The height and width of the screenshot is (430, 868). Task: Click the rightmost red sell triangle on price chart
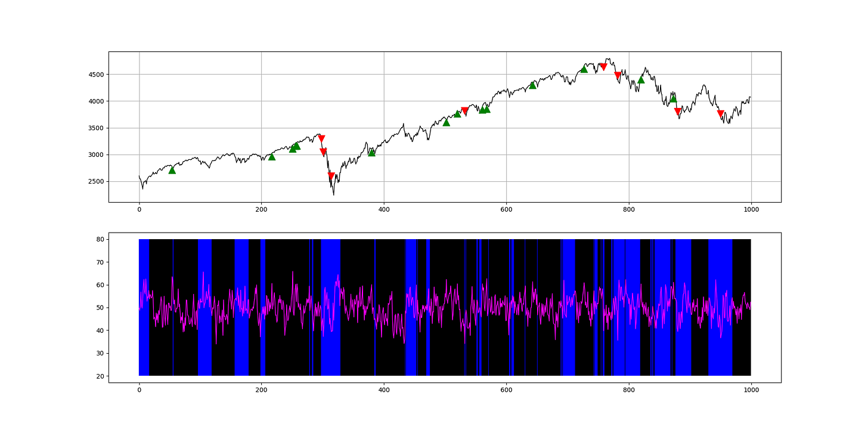tap(721, 114)
